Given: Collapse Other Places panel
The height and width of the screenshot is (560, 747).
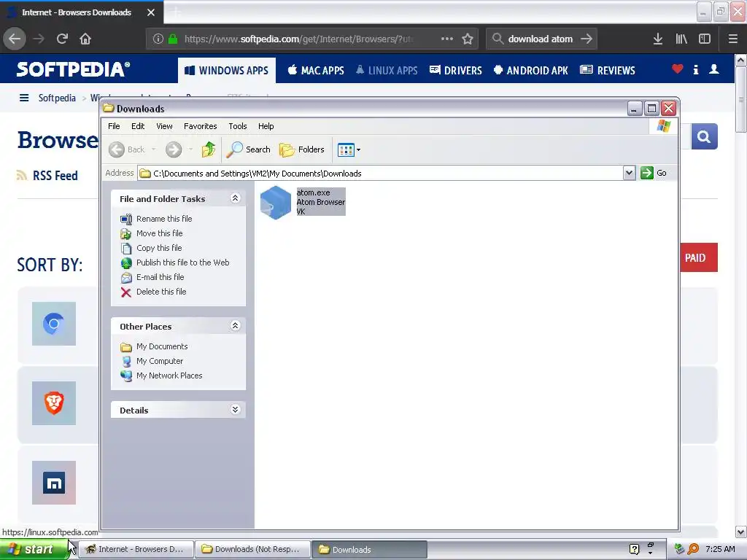Looking at the screenshot, I should tap(236, 326).
